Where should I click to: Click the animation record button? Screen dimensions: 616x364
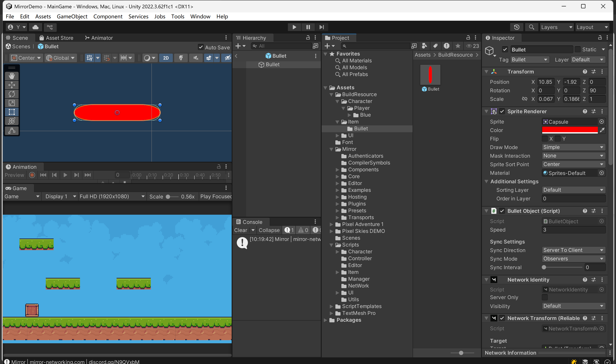[32, 175]
